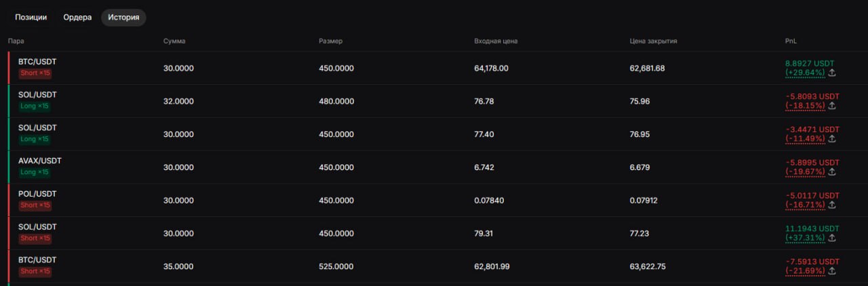Image resolution: width=868 pixels, height=286 pixels.
Task: Click the Short ×15 badge on POL/USDT
Action: [35, 205]
